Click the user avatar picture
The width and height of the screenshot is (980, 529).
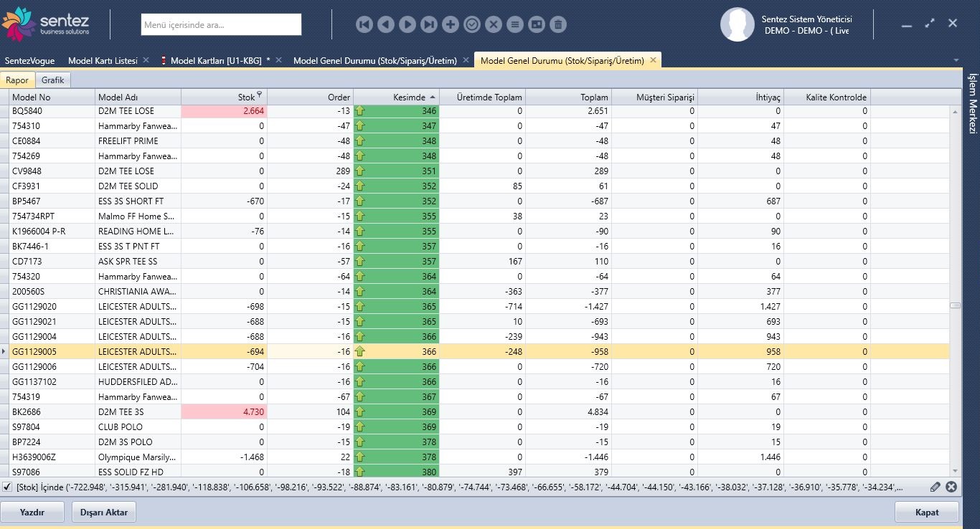(738, 25)
